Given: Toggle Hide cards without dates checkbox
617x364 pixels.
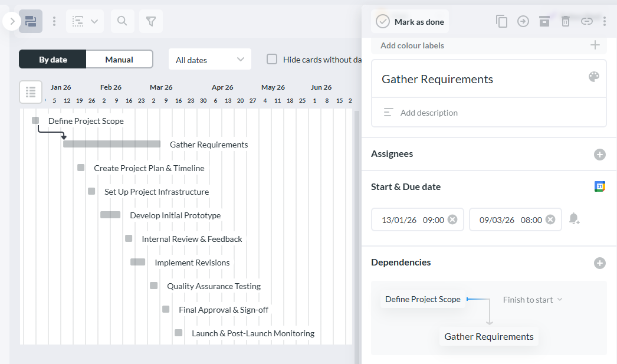Looking at the screenshot, I should [272, 59].
